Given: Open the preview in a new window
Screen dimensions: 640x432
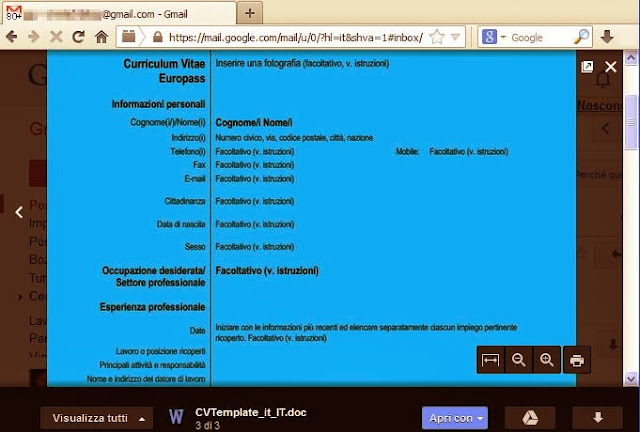Looking at the screenshot, I should point(588,67).
